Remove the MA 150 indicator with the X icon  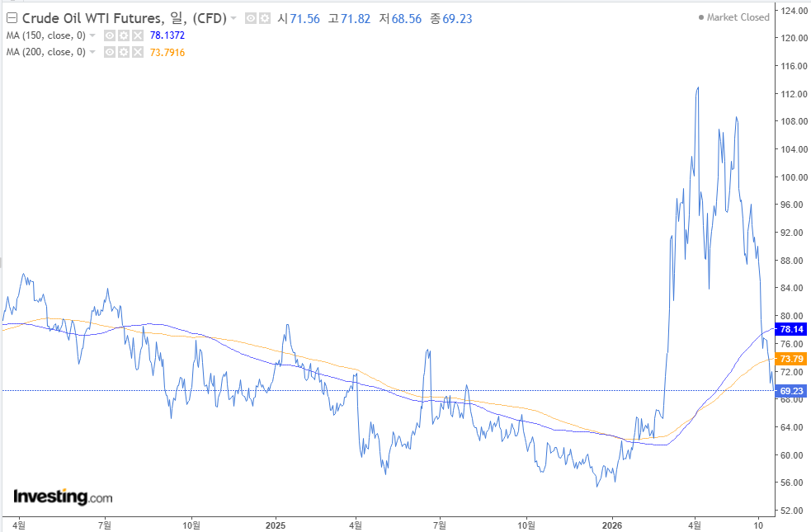point(138,35)
